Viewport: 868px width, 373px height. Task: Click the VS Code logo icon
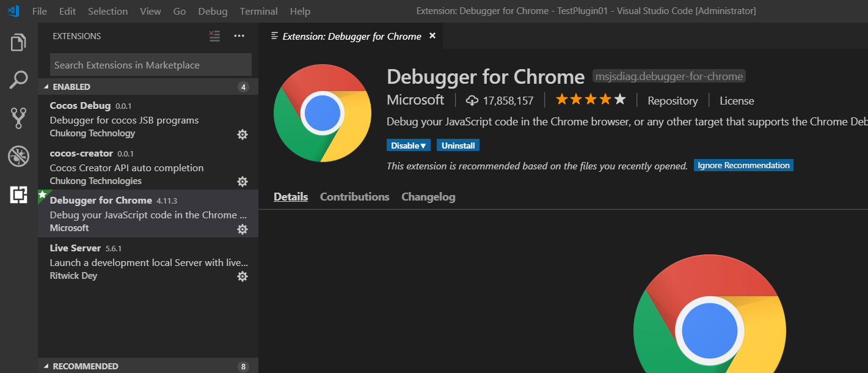(x=13, y=11)
